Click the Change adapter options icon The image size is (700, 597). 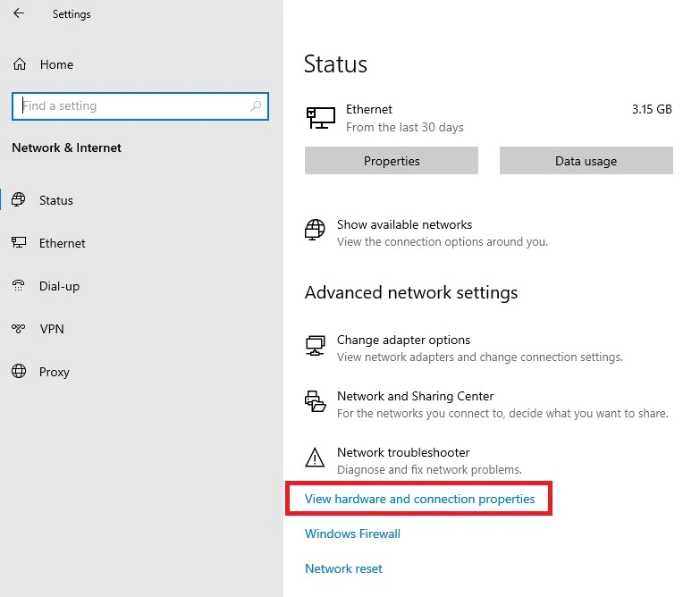click(316, 346)
